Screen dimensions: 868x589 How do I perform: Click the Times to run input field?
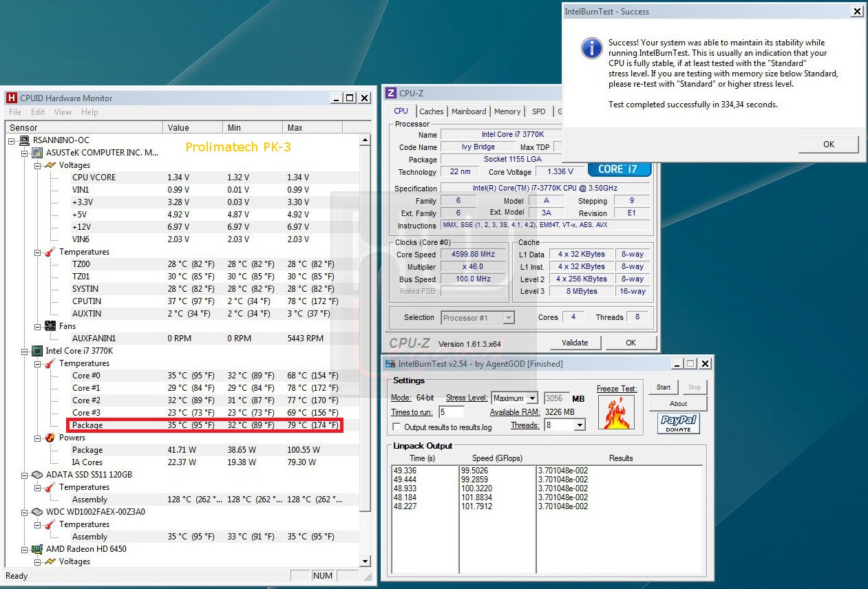pos(452,412)
